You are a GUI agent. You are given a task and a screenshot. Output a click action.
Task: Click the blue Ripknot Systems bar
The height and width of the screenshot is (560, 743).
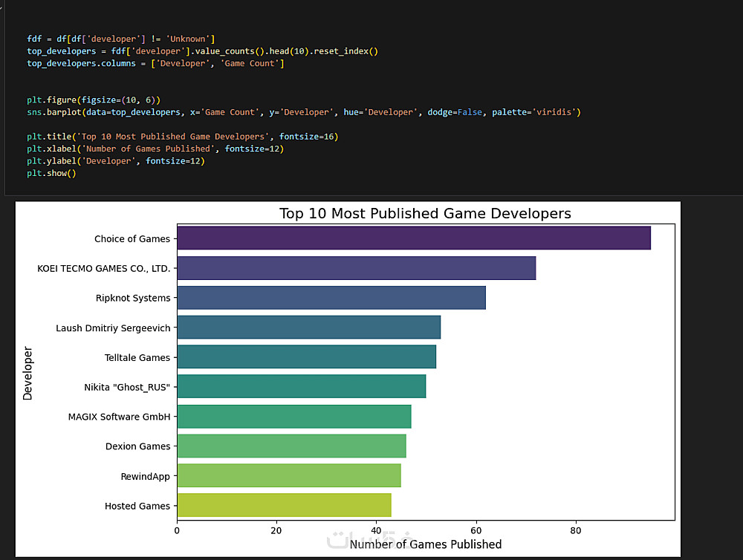(x=331, y=298)
